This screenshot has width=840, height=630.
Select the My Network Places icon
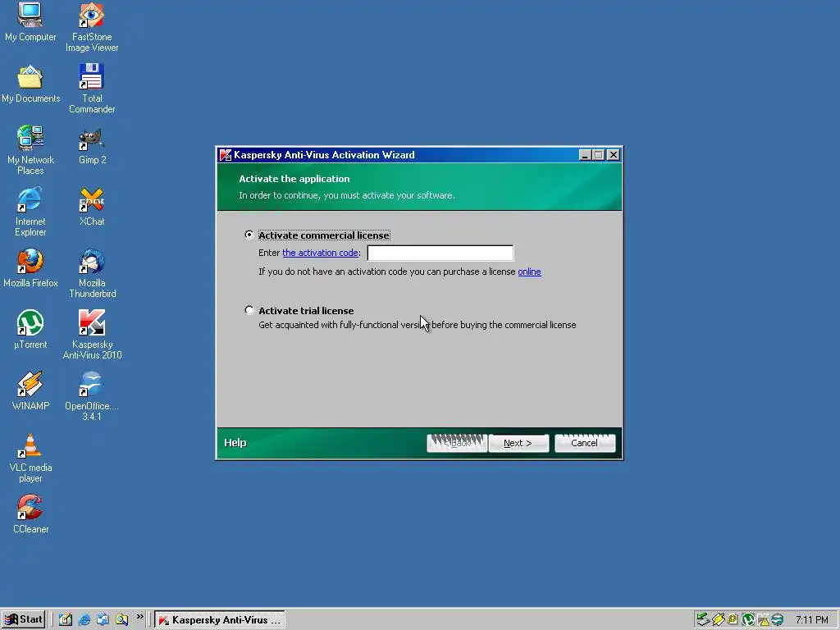(30, 150)
